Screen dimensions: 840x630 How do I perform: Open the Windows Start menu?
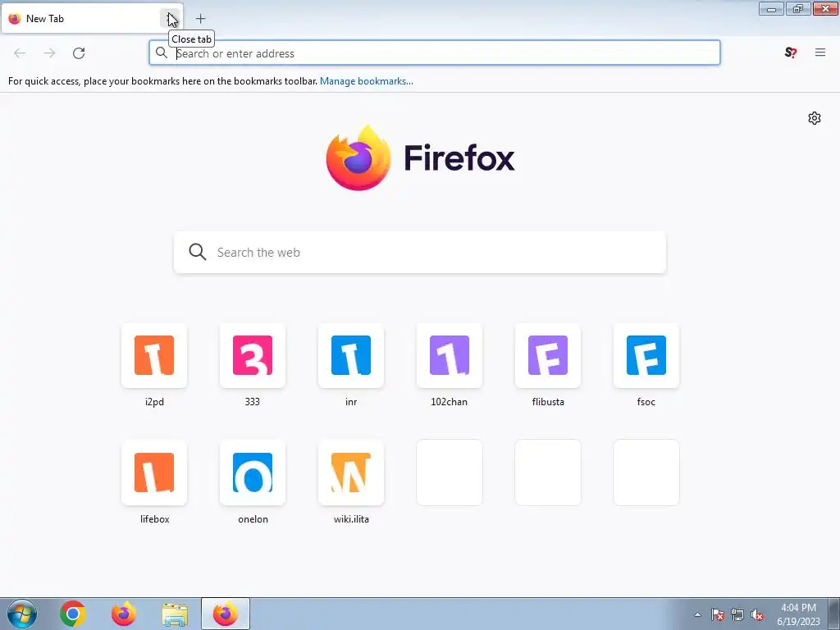click(22, 614)
